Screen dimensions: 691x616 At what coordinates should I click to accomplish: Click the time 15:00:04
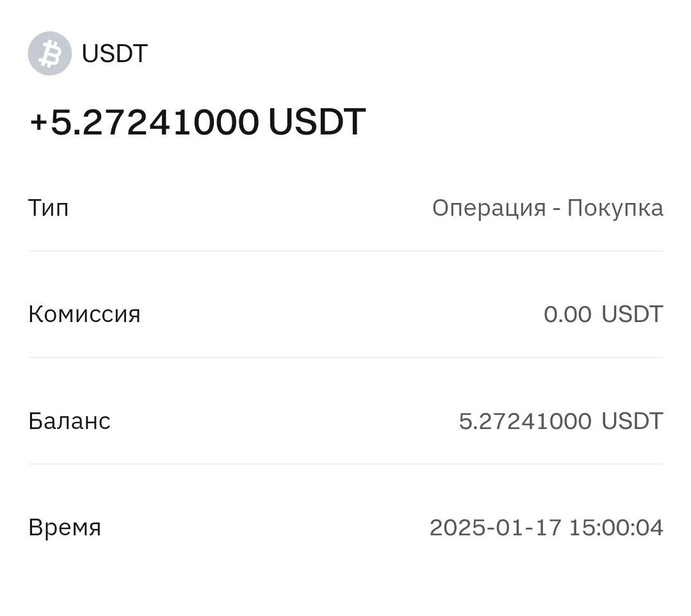[x=615, y=528]
